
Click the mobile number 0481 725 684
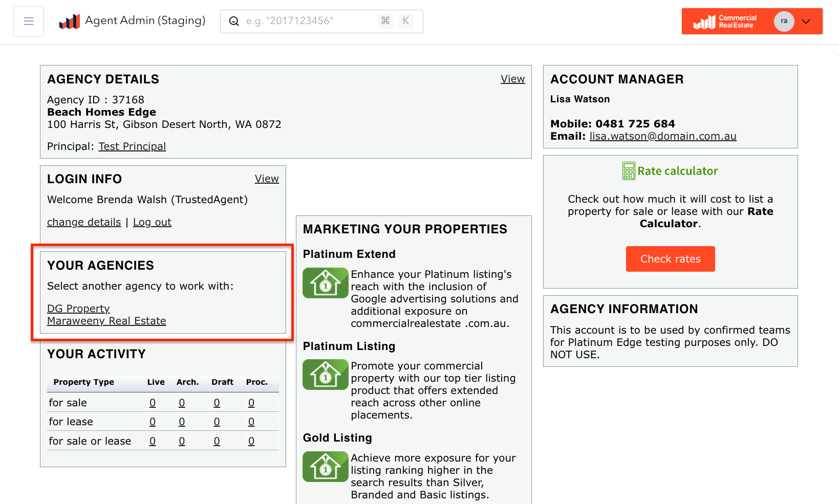635,124
